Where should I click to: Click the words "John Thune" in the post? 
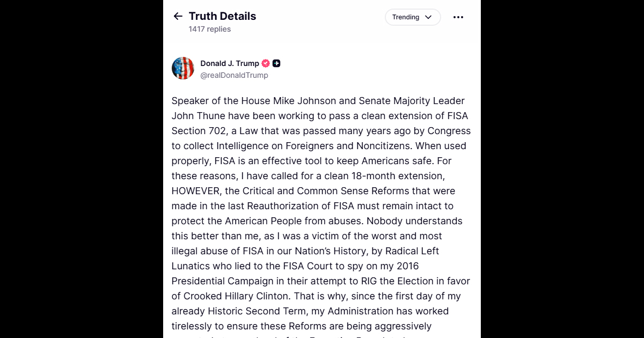(x=199, y=116)
